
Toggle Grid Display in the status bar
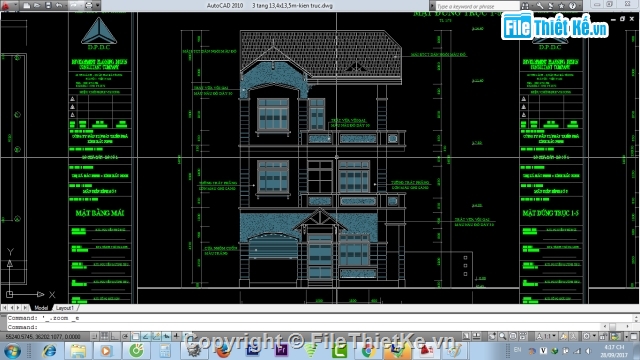[104, 336]
